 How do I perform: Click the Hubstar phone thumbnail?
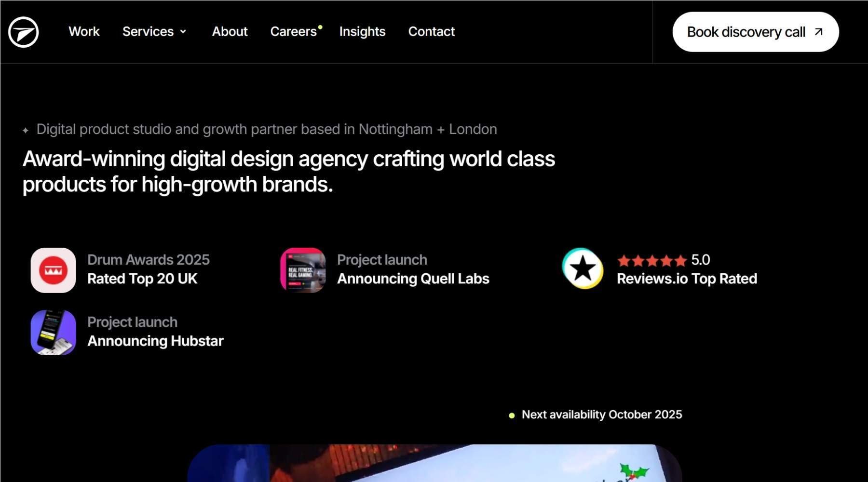(53, 333)
